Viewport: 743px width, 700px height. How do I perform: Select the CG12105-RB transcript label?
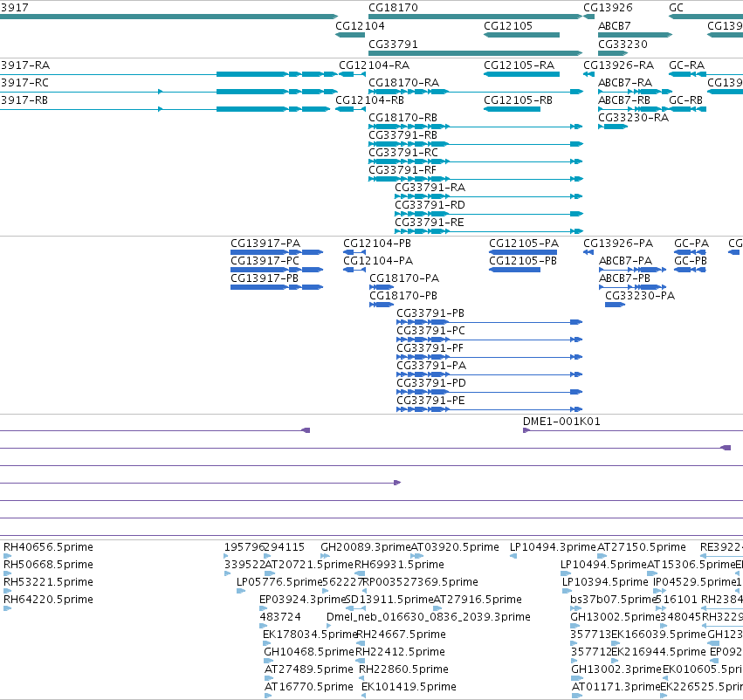pos(518,100)
